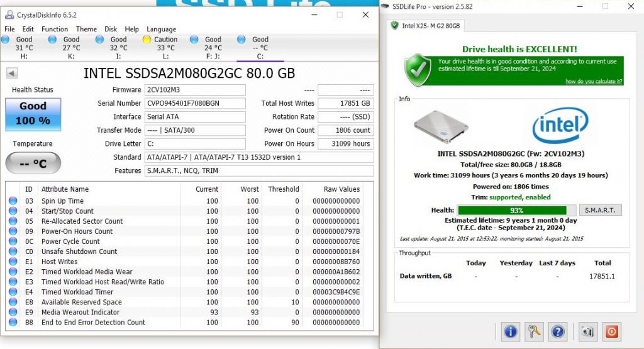Screen dimensions: 644x349
Task: Click the status orb for Media Wearout Indicator
Action: pyautogui.click(x=13, y=312)
